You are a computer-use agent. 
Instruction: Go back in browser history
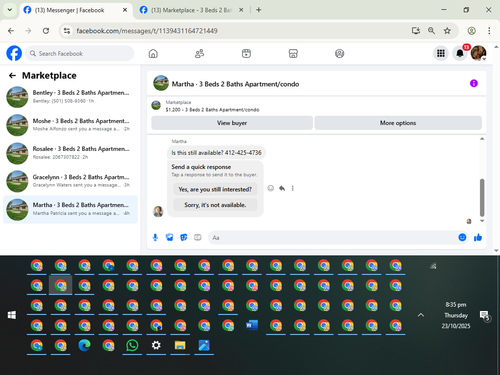[11, 31]
